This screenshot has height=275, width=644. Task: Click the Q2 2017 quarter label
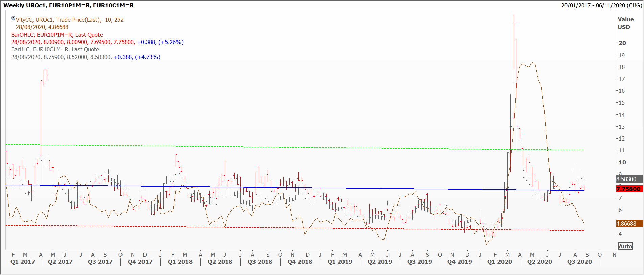(60, 262)
